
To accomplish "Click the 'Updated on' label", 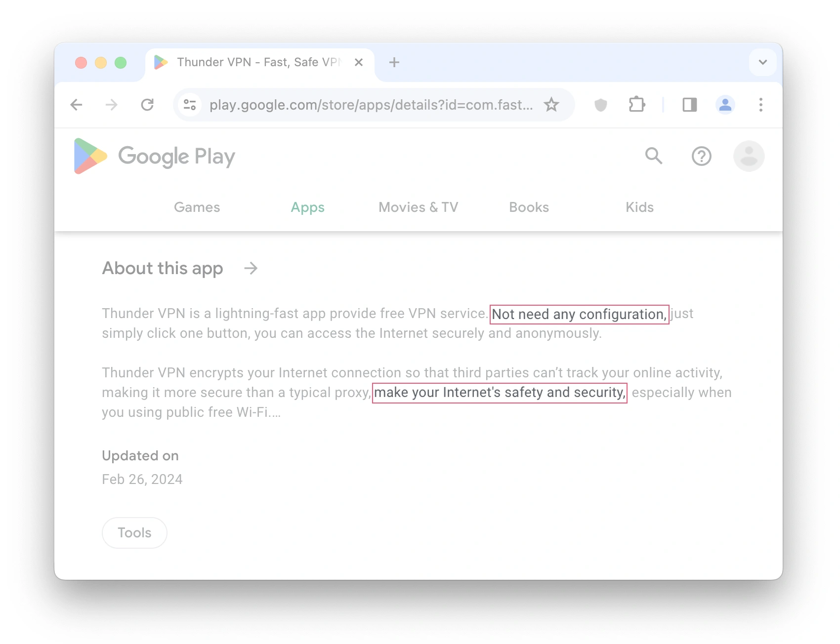I will tap(140, 456).
